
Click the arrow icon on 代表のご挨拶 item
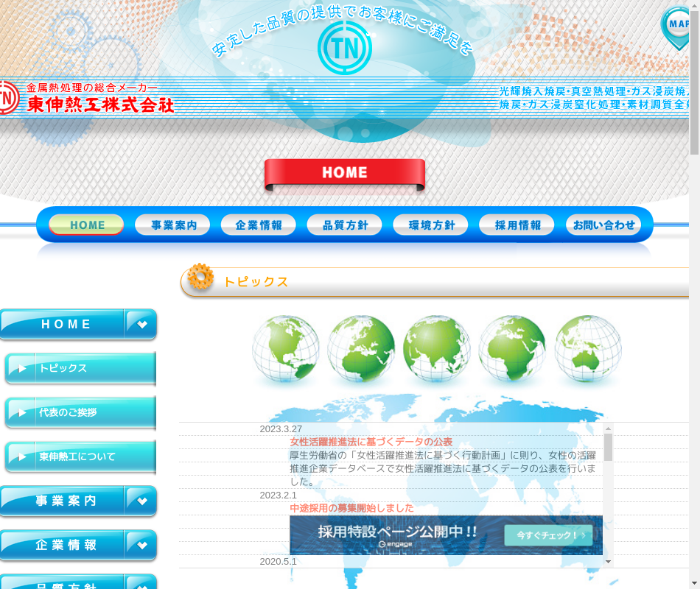pyautogui.click(x=22, y=412)
